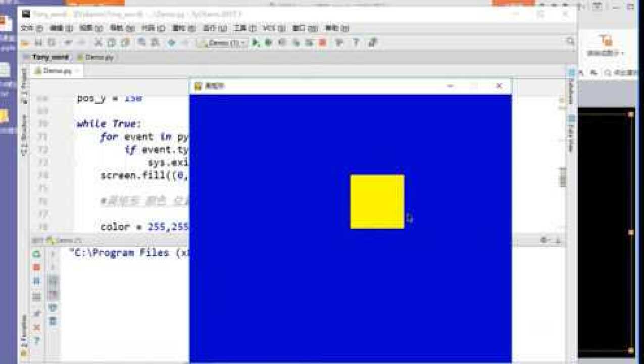Click the Debug icon next to Run
The height and width of the screenshot is (364, 644).
[x=268, y=43]
